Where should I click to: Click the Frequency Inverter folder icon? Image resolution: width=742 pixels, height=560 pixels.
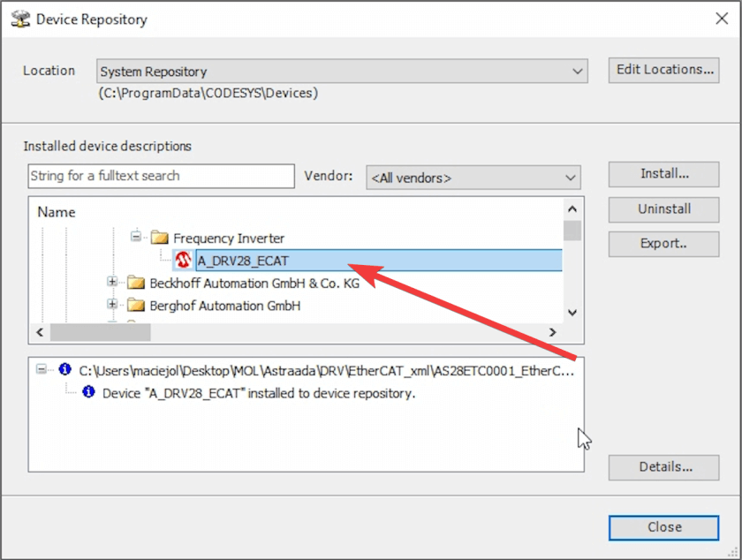point(160,237)
